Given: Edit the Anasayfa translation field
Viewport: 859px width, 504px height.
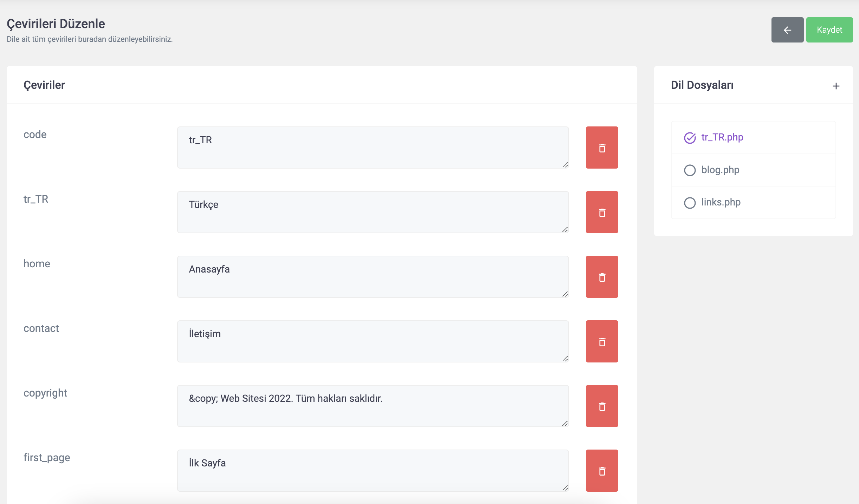Looking at the screenshot, I should tap(373, 277).
